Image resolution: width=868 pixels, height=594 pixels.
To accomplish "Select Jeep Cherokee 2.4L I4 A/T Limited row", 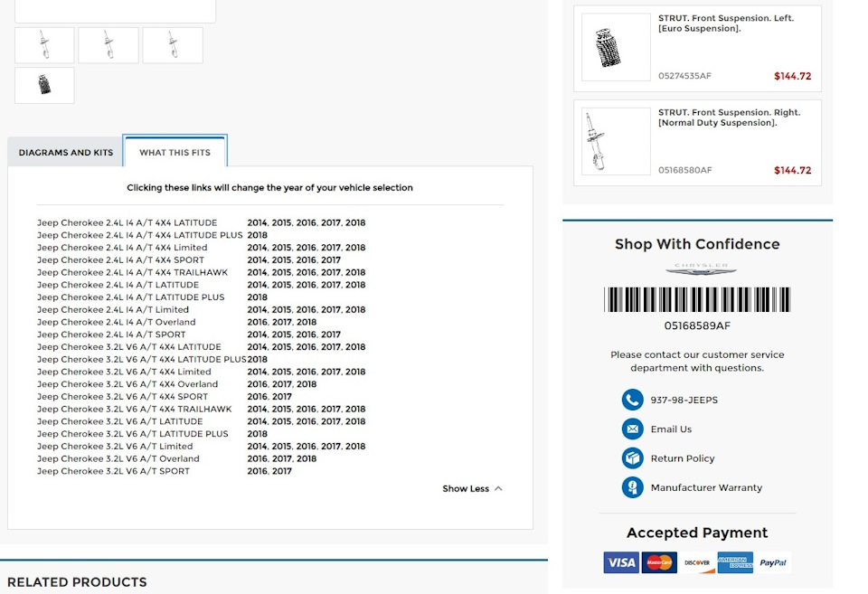I will point(112,309).
